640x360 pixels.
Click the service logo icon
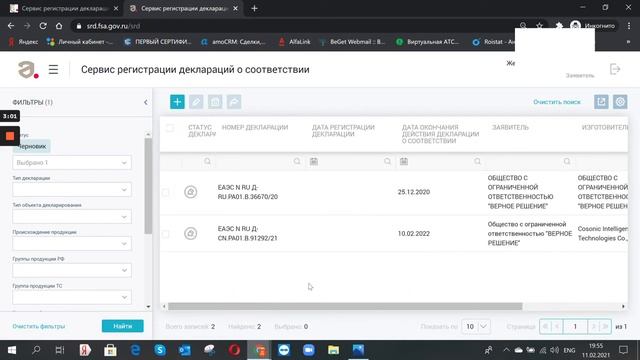(28, 69)
